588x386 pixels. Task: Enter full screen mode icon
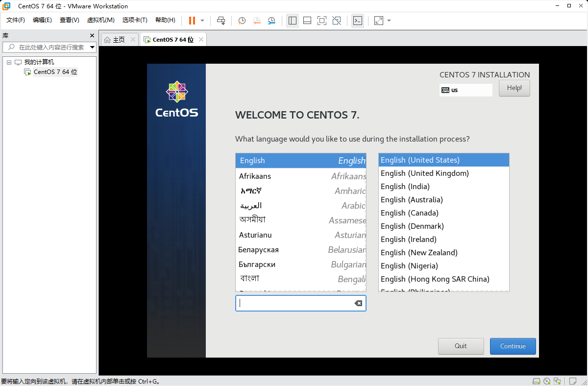coord(322,21)
